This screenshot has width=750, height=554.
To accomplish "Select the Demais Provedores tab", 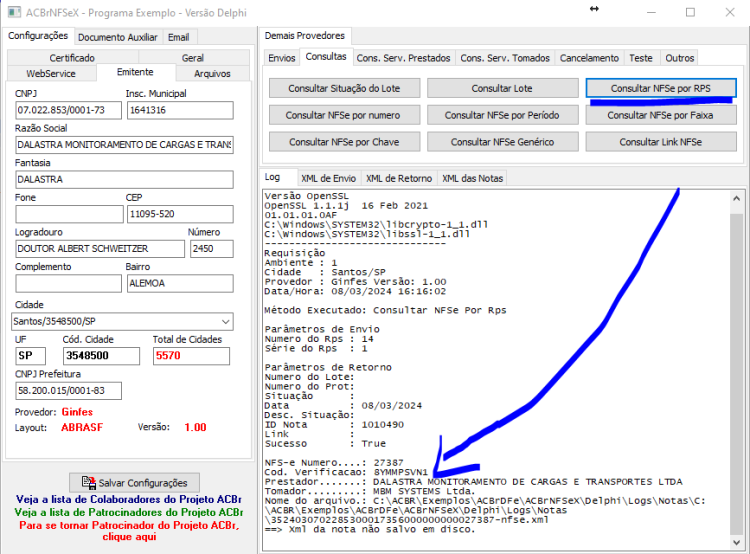I will (305, 36).
